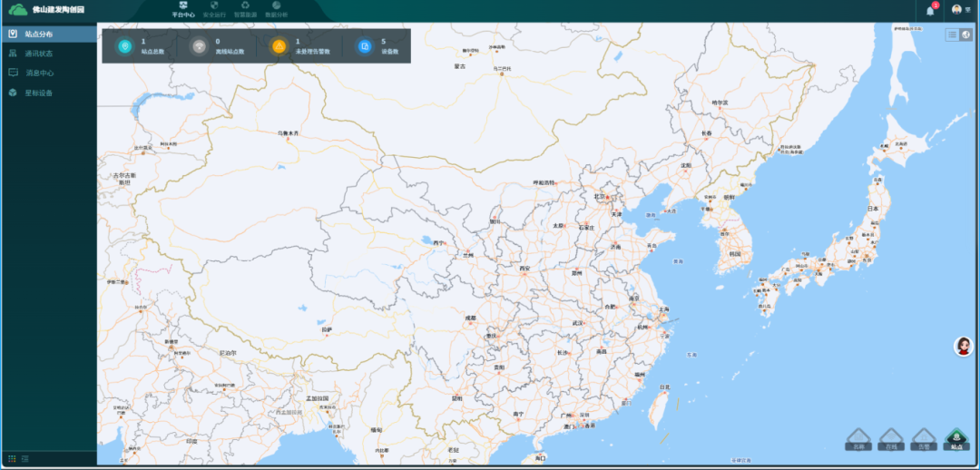980x470 pixels.
Task: Click 郑州 label on the map
Action: click(576, 273)
